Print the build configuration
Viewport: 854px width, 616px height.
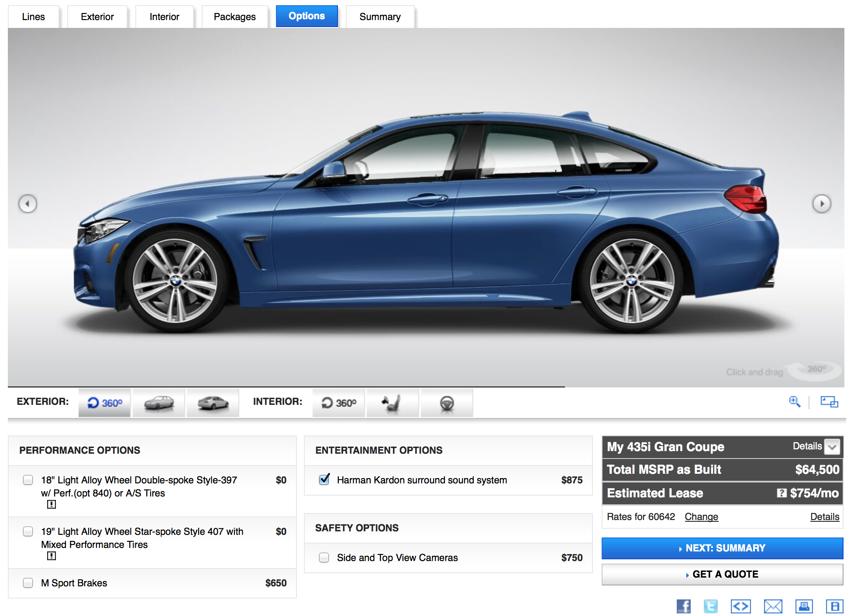804,606
